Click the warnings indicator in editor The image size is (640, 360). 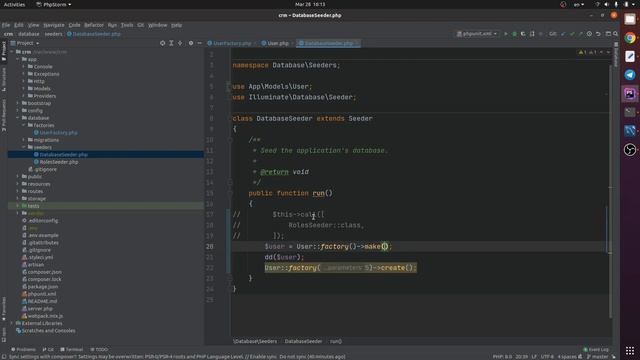coord(587,52)
